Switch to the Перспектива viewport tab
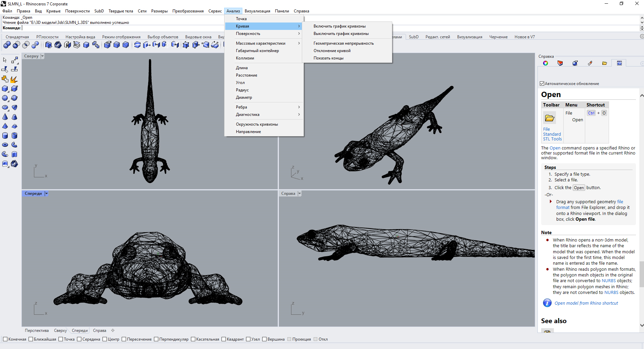This screenshot has height=349, width=644. (x=37, y=331)
